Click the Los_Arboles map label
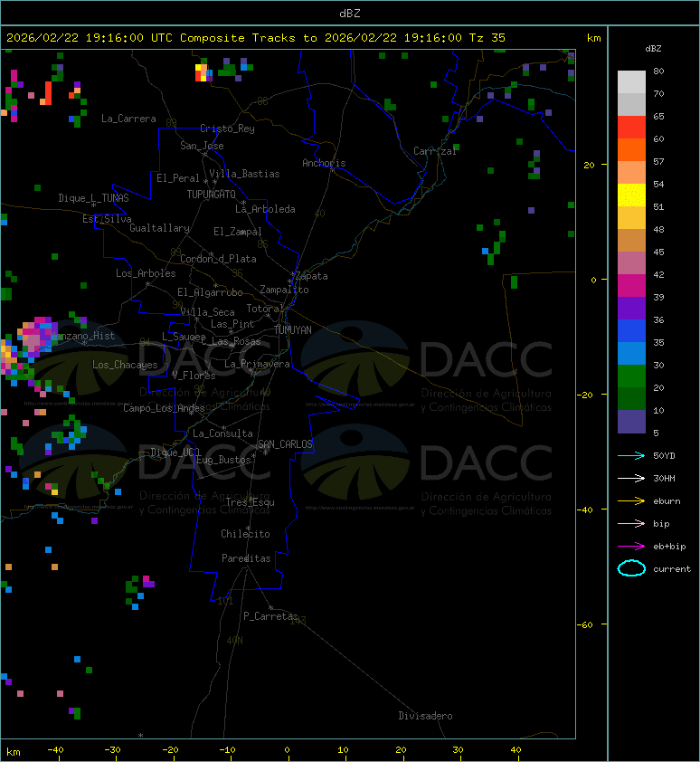This screenshot has width=700, height=762. coord(146,273)
